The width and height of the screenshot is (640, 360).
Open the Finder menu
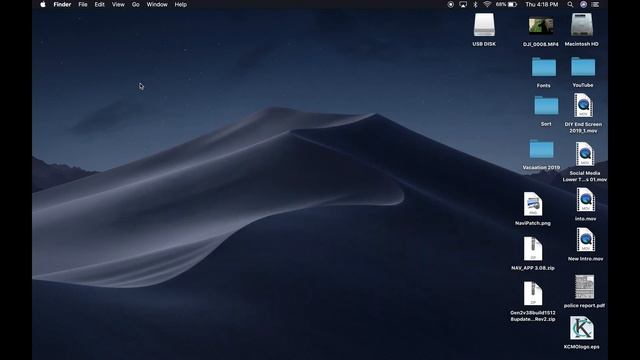[x=62, y=4]
